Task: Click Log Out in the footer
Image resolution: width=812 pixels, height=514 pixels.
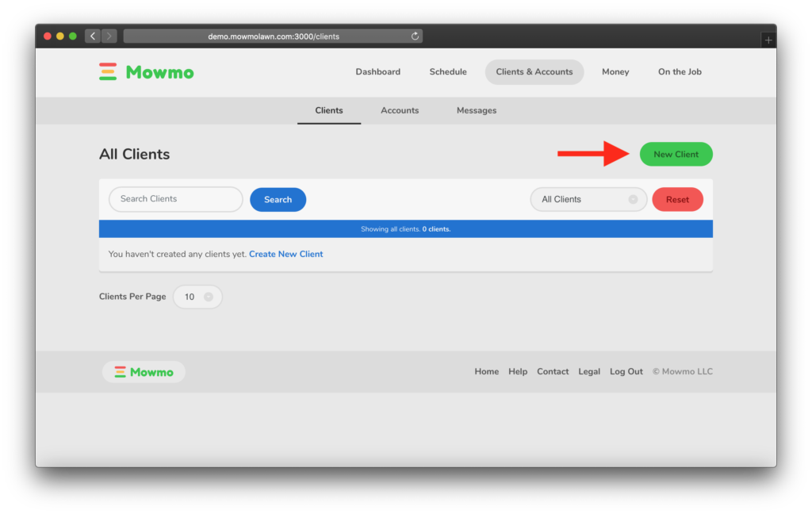Action: (x=626, y=371)
